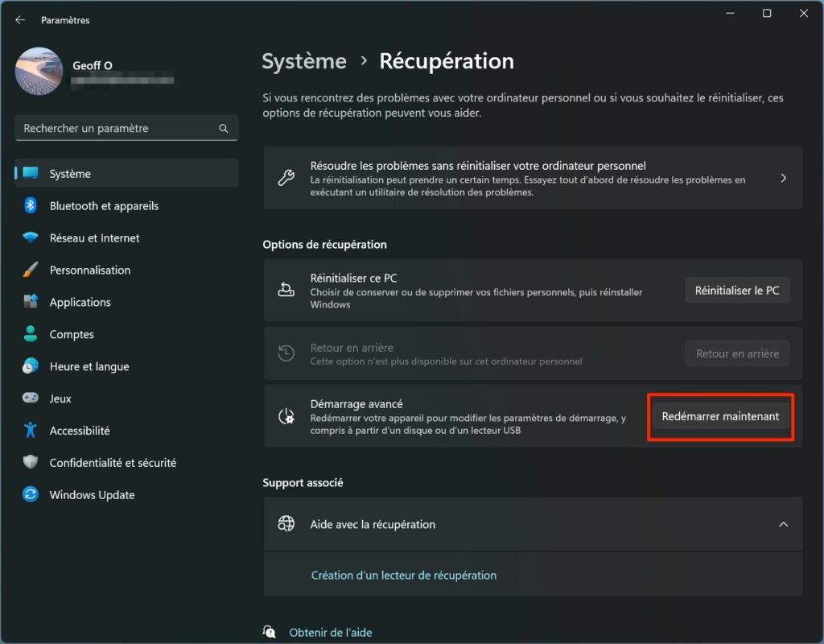
Task: Click the Personnalisation paintbrush icon
Action: pos(31,270)
